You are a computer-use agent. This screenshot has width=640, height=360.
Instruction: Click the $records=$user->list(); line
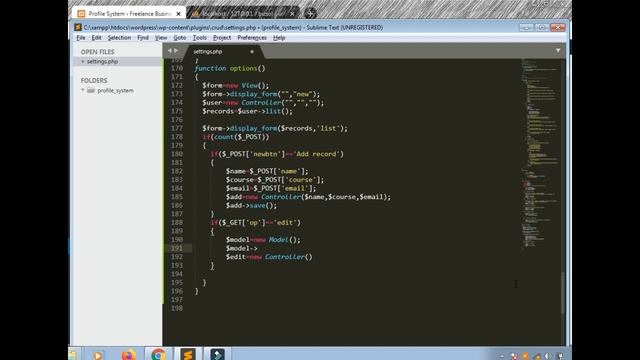(247, 111)
